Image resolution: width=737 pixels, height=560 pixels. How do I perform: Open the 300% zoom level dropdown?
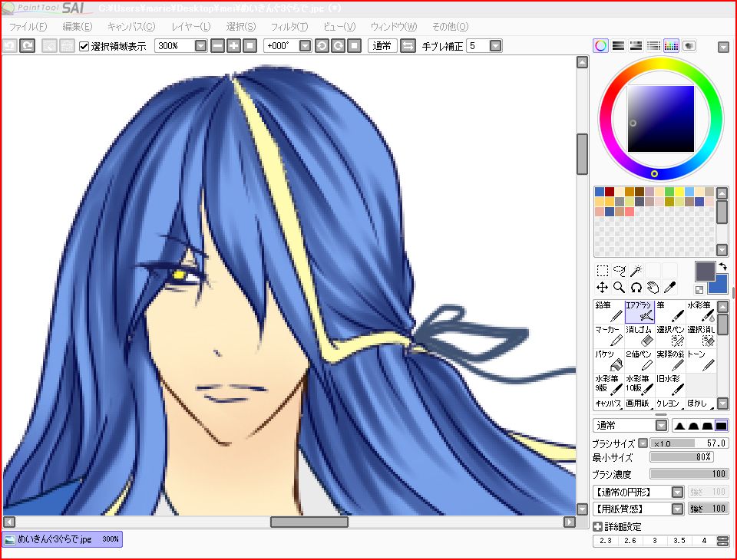pos(200,45)
